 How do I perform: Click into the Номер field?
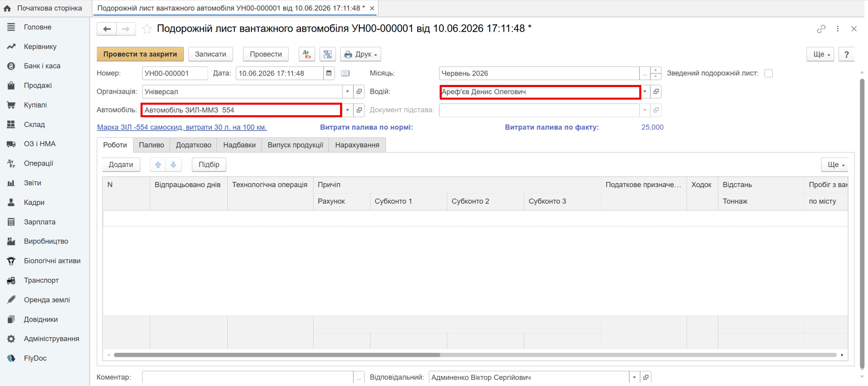(x=175, y=73)
